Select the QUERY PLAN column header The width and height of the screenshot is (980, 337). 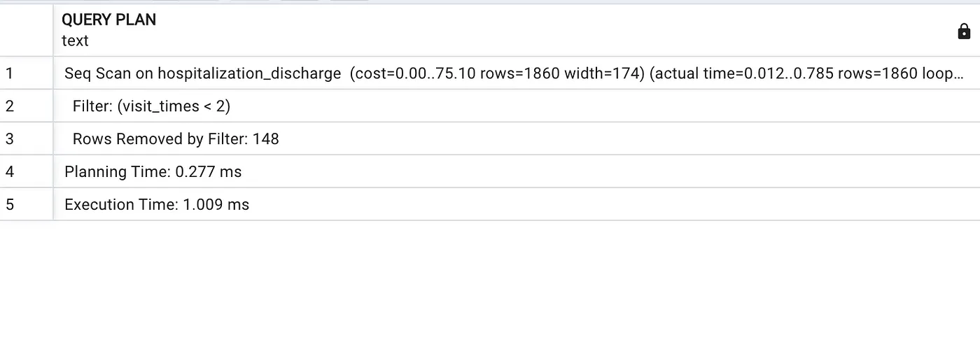tap(517, 30)
